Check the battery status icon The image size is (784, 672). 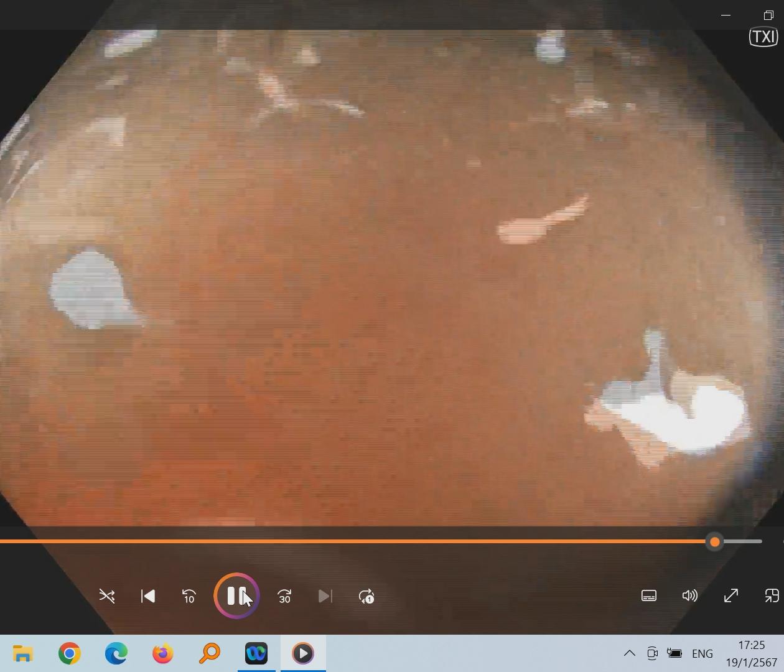pos(674,653)
